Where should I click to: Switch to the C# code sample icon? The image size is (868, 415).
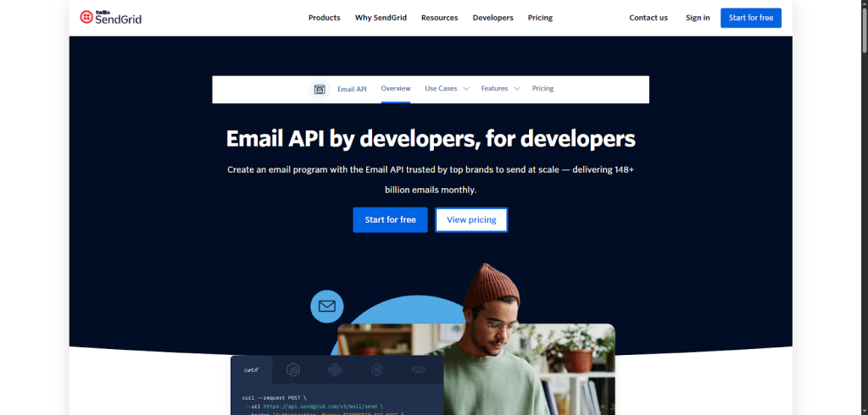(376, 370)
